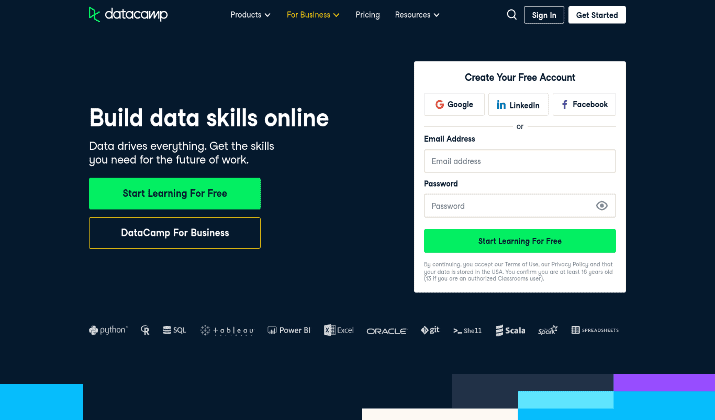Open the Resources dropdown menu

point(417,15)
